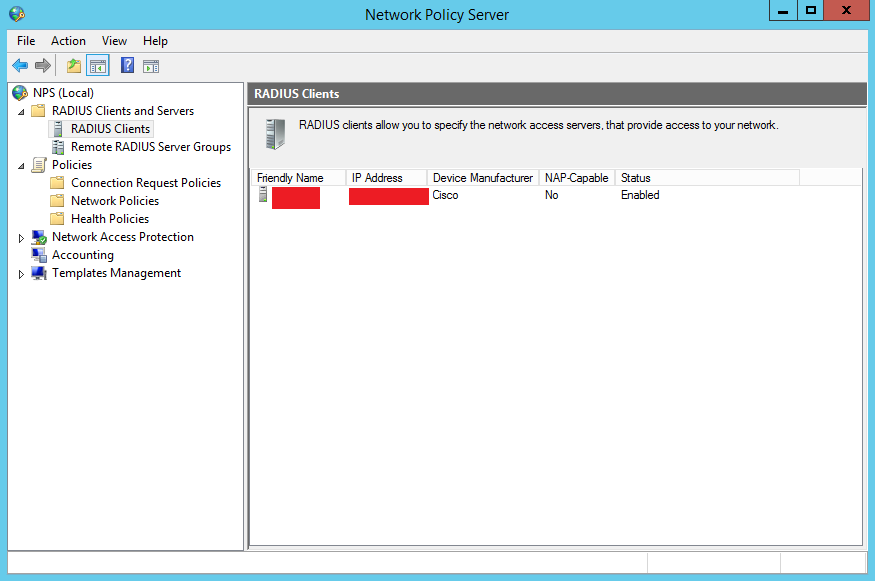Click the Up One Level folder icon
Viewport: 875px width, 581px height.
click(x=74, y=66)
